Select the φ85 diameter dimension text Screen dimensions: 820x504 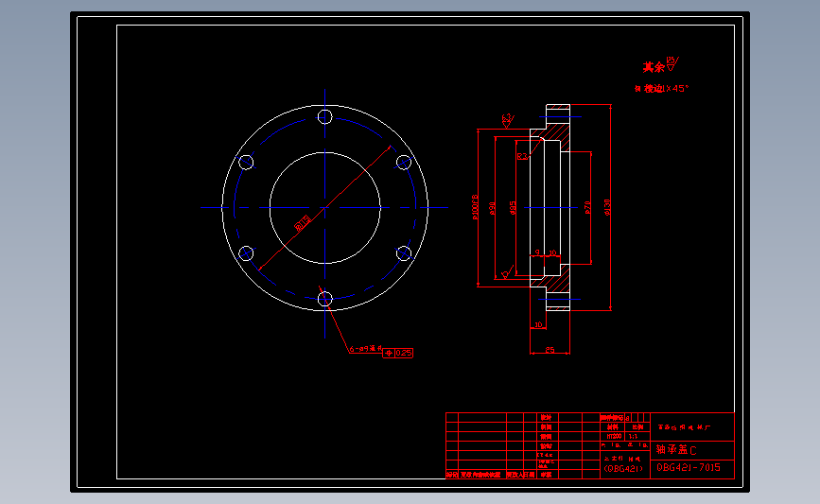click(513, 208)
